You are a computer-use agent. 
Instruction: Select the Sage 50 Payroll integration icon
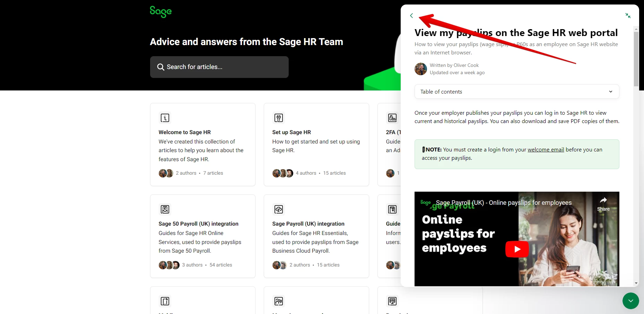[x=165, y=209]
